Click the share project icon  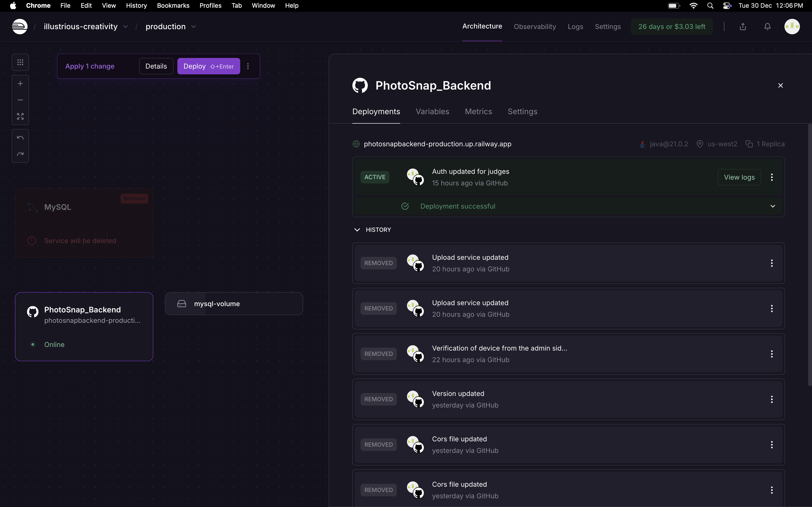743,27
